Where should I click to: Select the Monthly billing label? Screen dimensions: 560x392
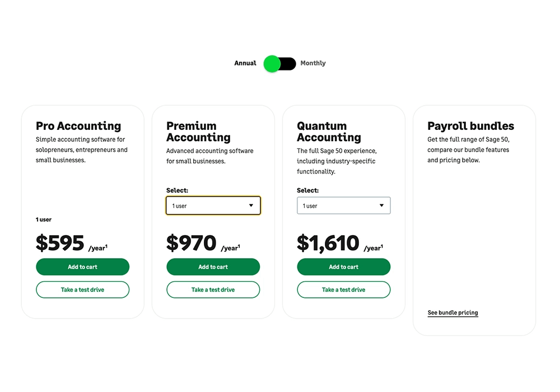pos(313,63)
